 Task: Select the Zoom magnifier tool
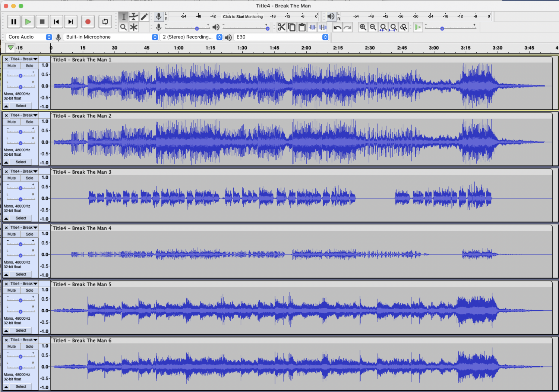pyautogui.click(x=123, y=27)
